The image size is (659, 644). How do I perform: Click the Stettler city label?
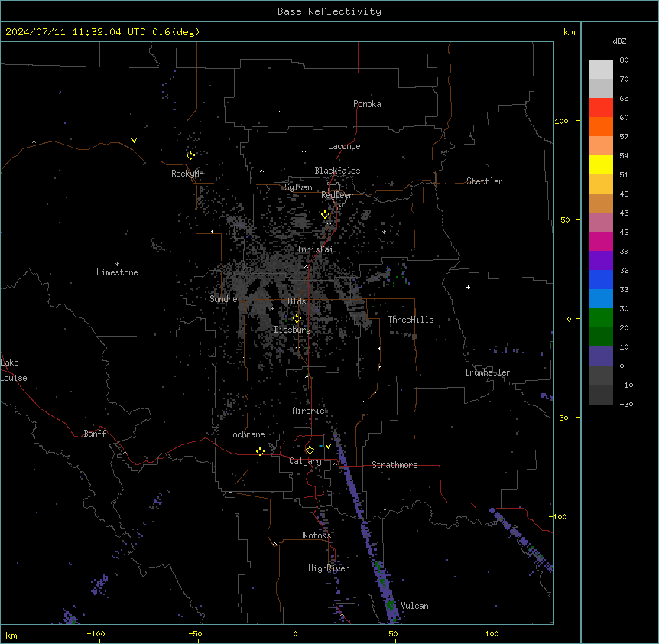tap(485, 181)
